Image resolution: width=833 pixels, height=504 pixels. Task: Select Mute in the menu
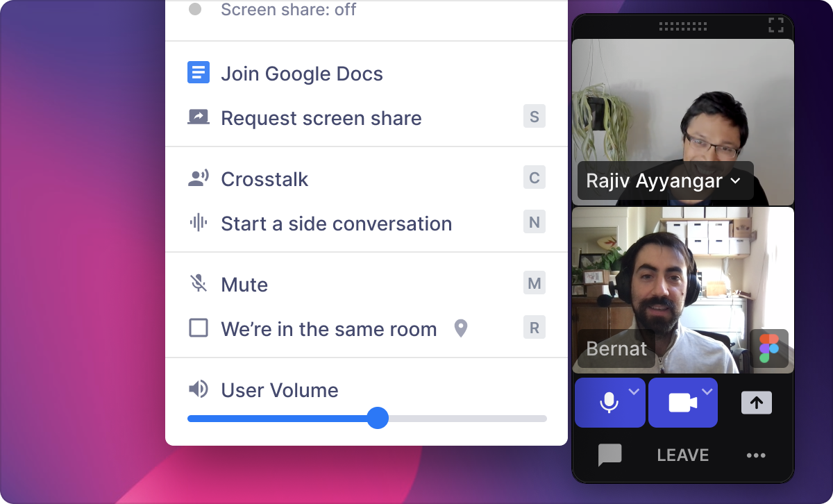(367, 285)
